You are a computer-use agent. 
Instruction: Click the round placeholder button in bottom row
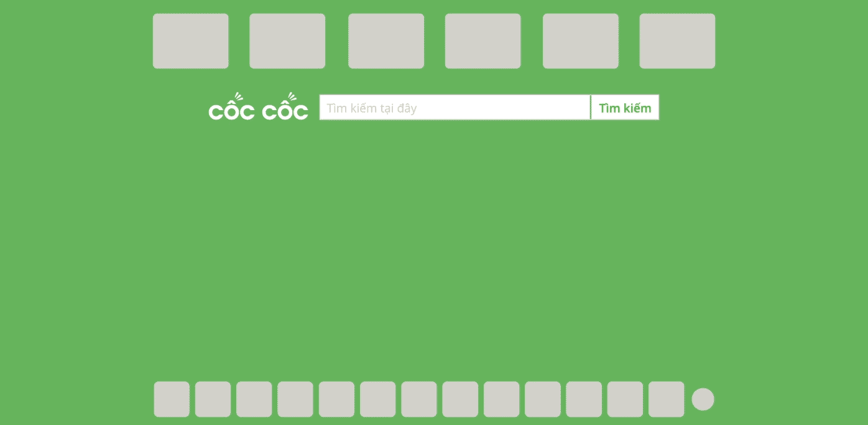coord(703,399)
